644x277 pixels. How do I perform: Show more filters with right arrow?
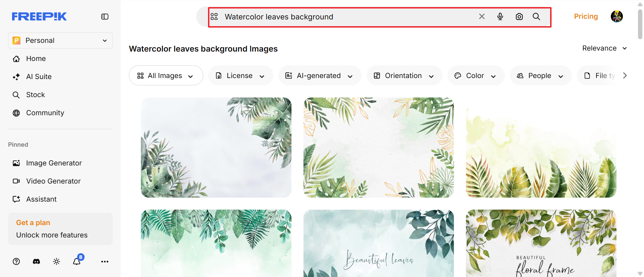click(x=625, y=76)
